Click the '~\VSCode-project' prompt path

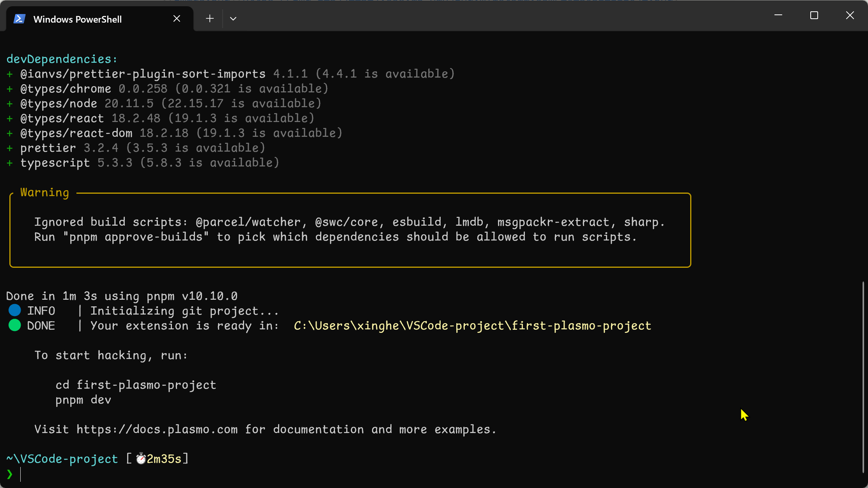(x=62, y=459)
